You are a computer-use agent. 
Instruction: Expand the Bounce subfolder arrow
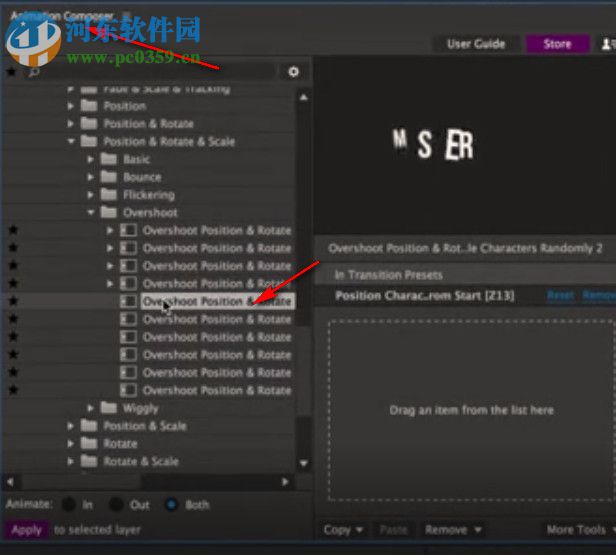coord(90,177)
